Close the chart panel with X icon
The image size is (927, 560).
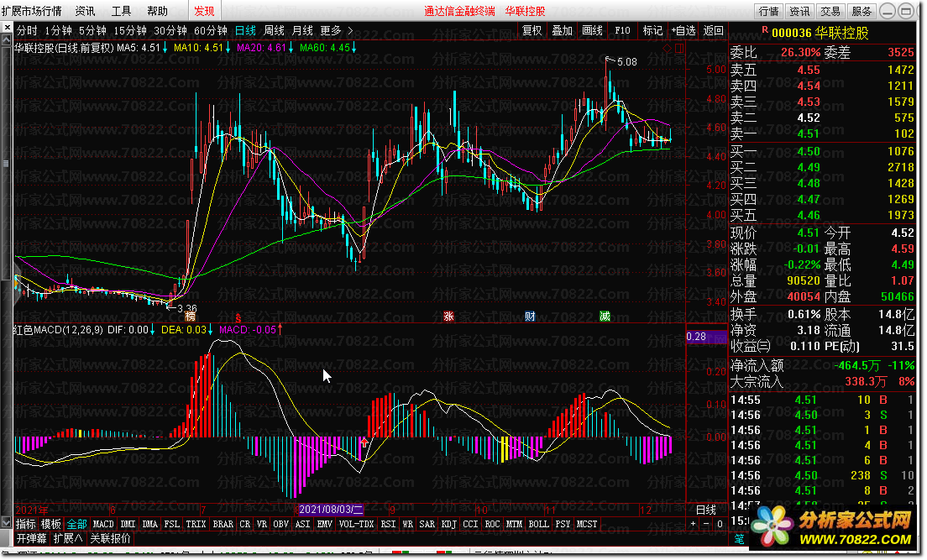(x=7, y=27)
